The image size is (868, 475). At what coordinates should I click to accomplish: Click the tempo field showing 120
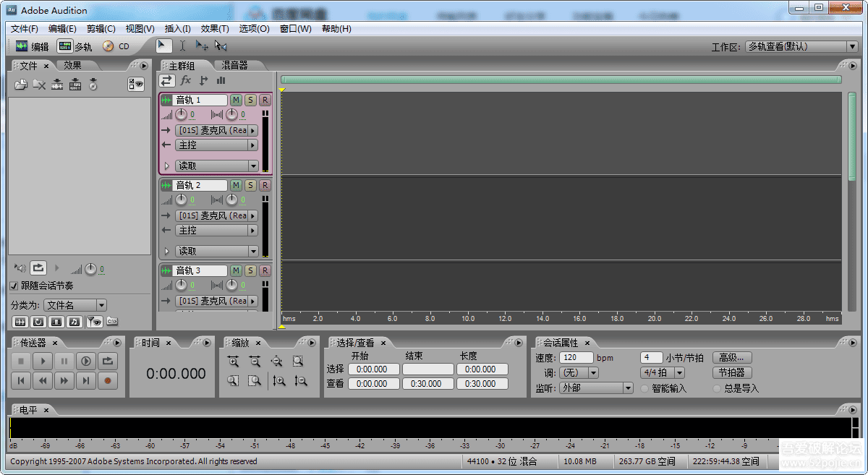click(576, 358)
